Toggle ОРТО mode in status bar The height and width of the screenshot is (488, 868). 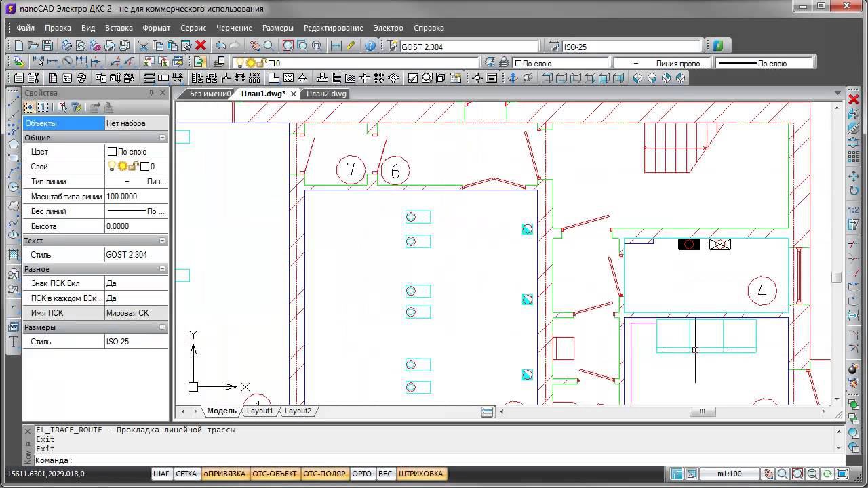(361, 474)
